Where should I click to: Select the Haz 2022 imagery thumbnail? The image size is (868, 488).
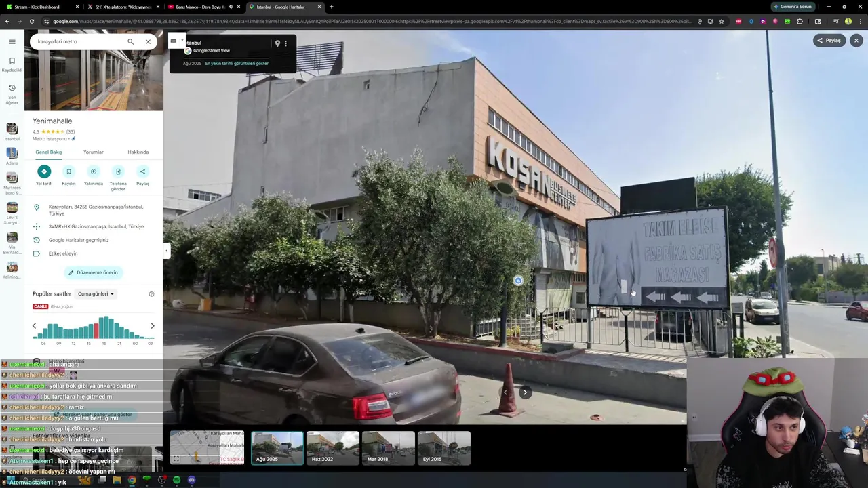(x=333, y=448)
